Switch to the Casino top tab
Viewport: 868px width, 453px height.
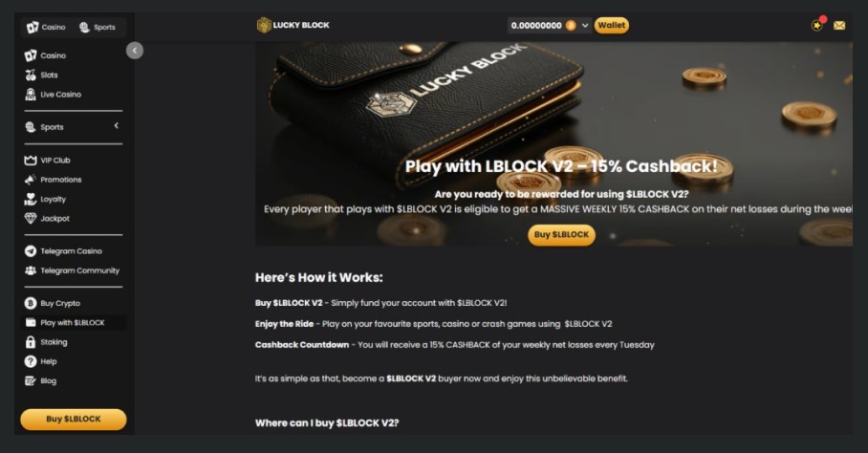47,27
